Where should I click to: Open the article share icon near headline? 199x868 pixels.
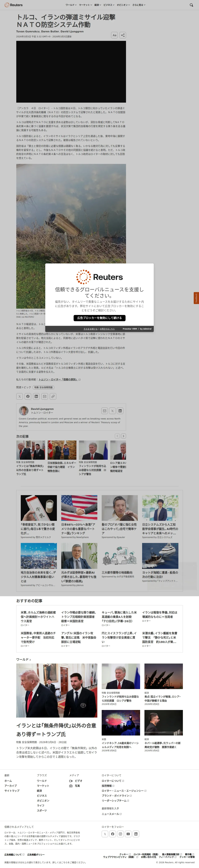[x=123, y=35]
